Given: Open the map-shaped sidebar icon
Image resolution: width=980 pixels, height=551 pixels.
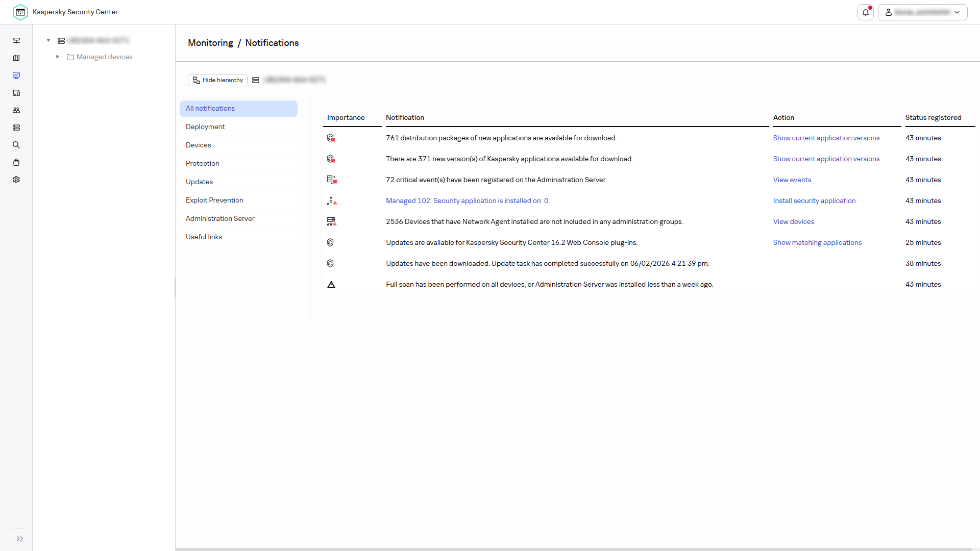Looking at the screenshot, I should pyautogui.click(x=16, y=58).
